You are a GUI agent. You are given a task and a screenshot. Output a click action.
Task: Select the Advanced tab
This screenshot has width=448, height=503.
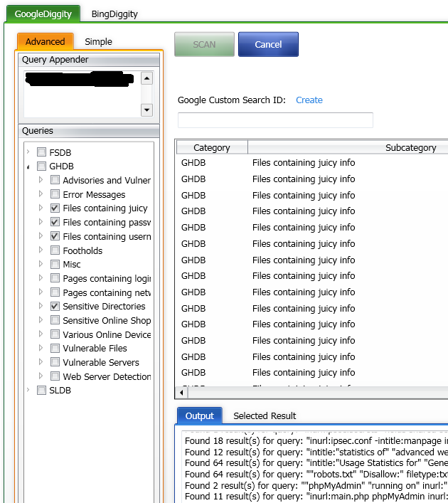pos(46,41)
